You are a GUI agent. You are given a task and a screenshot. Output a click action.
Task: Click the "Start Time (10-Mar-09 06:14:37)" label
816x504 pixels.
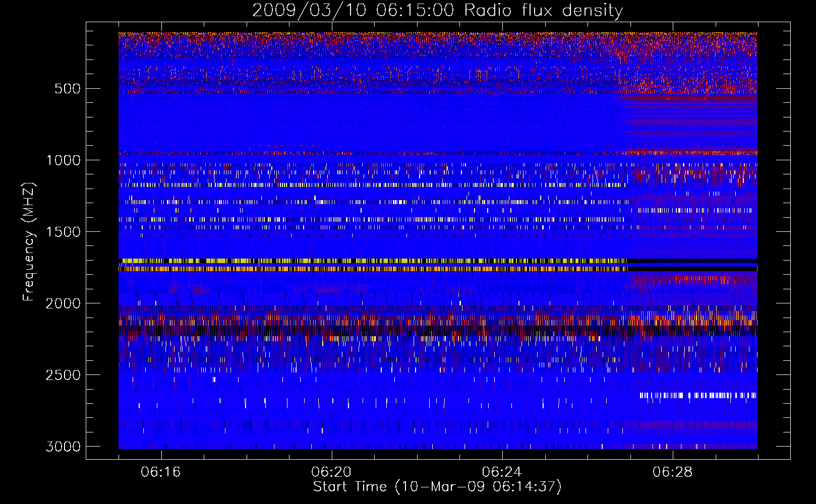click(x=437, y=487)
